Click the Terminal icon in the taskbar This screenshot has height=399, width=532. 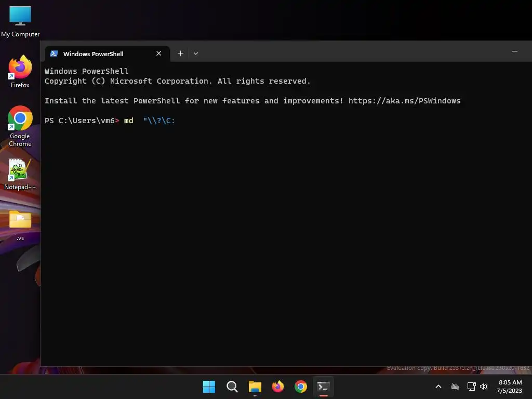click(x=323, y=387)
